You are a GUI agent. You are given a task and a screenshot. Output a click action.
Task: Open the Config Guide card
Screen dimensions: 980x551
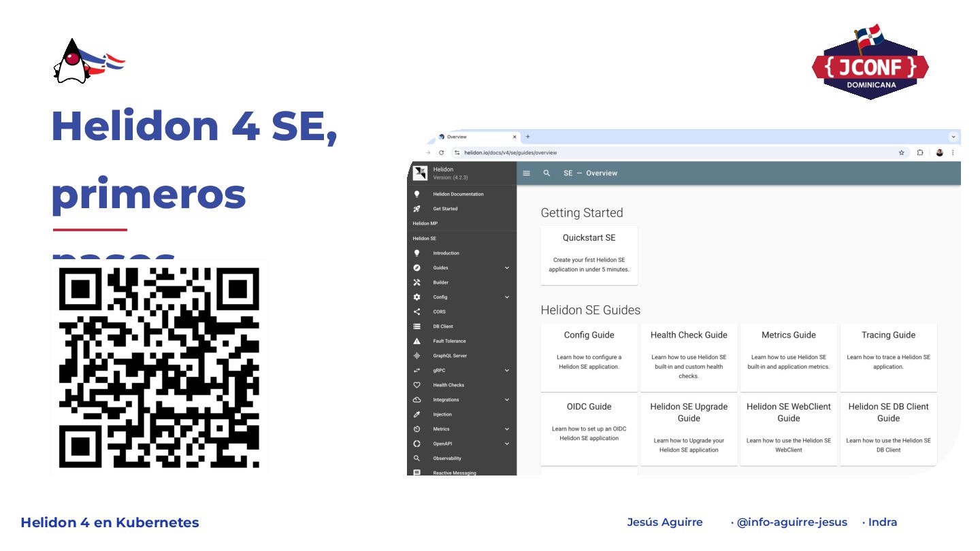(589, 357)
